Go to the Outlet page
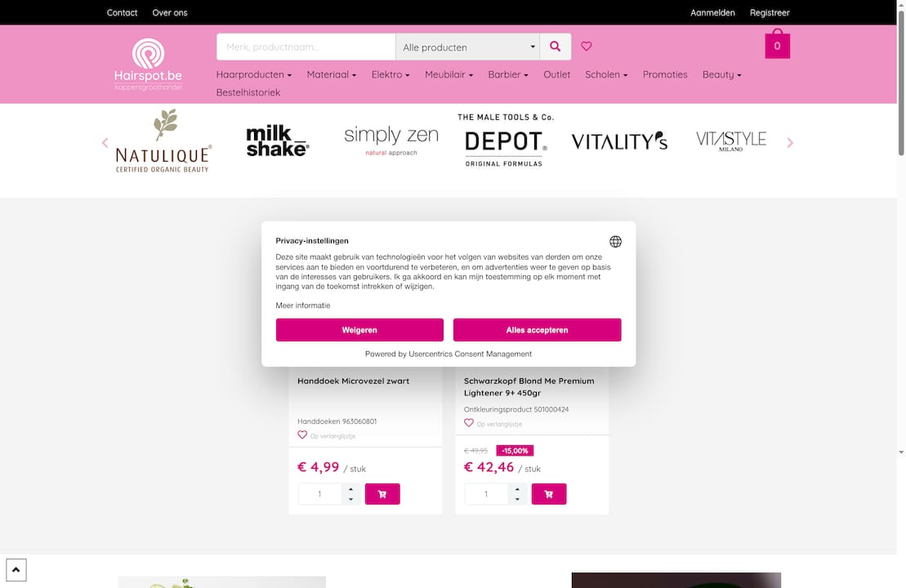 [556, 74]
